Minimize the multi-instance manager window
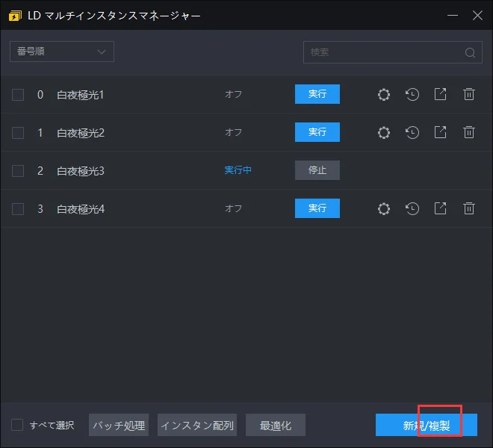The width and height of the screenshot is (493, 448). click(x=453, y=16)
